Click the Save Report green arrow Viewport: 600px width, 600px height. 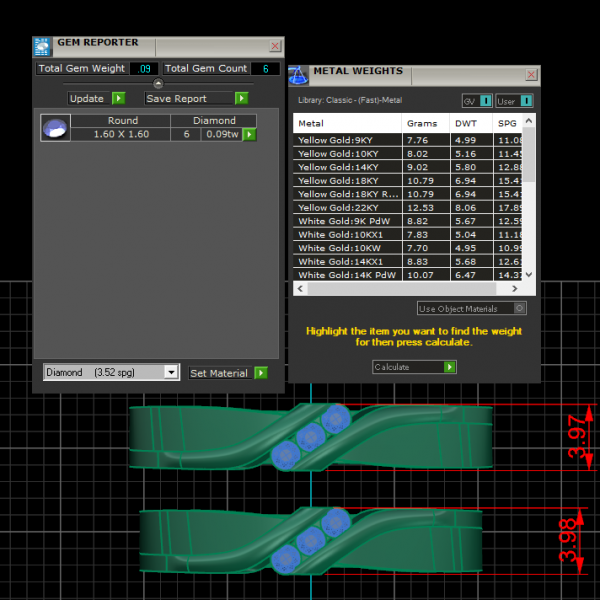pos(241,98)
